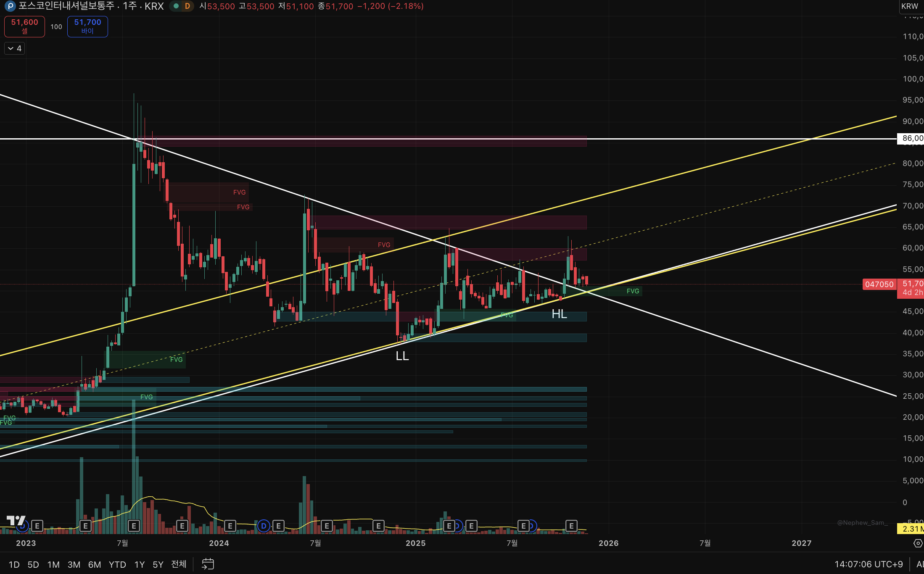Click the red 51,600 sell button
The height and width of the screenshot is (574, 924).
(x=24, y=26)
